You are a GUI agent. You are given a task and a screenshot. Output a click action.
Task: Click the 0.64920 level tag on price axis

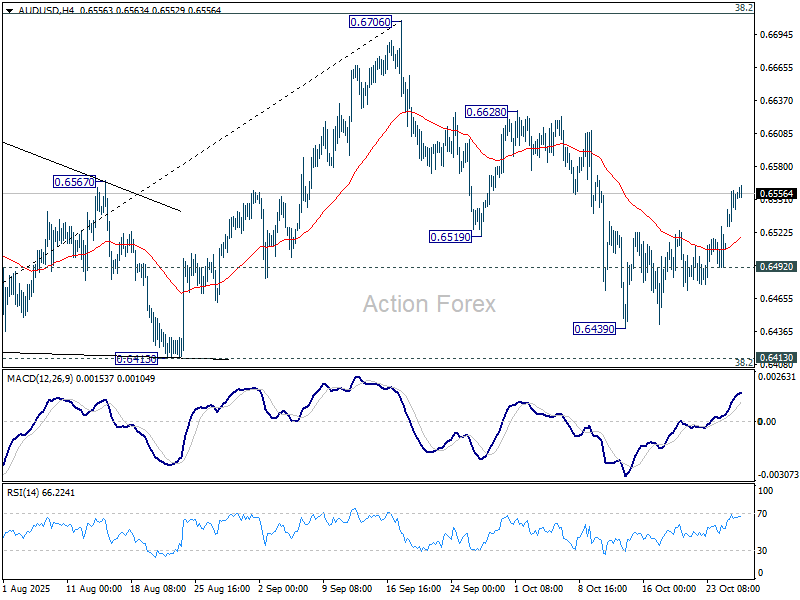776,267
